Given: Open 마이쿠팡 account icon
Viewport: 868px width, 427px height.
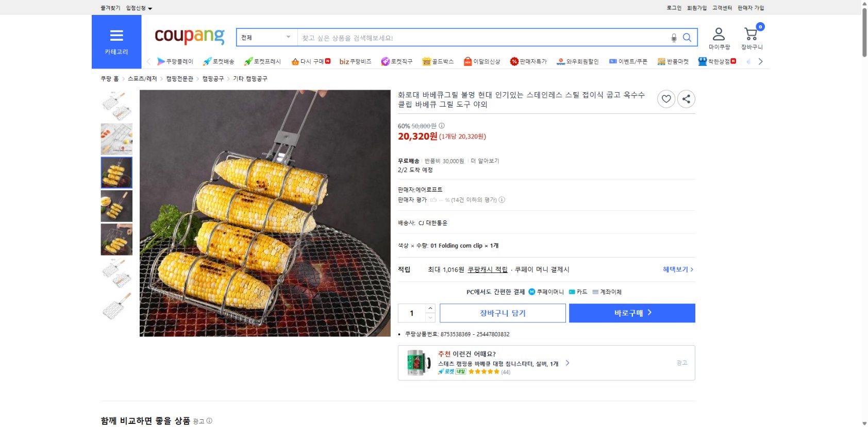Looking at the screenshot, I should tap(718, 34).
